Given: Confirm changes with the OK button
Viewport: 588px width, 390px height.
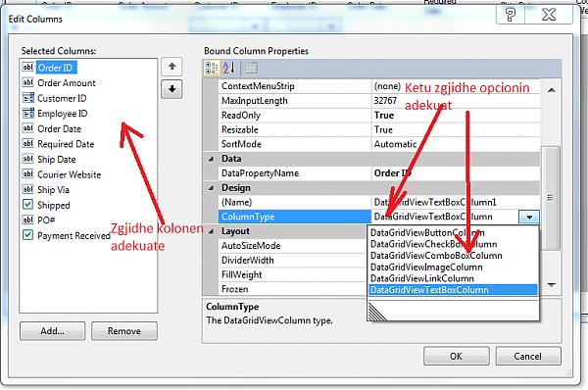Looking at the screenshot, I should click(x=457, y=356).
